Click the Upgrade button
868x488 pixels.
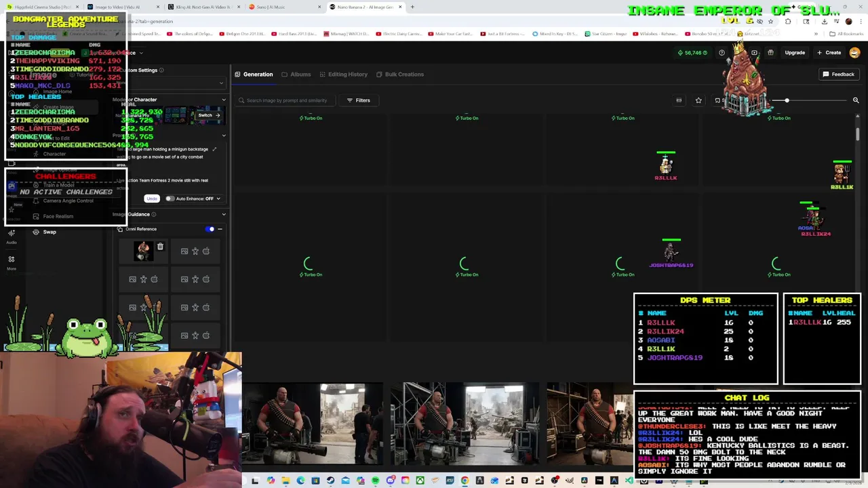point(795,53)
